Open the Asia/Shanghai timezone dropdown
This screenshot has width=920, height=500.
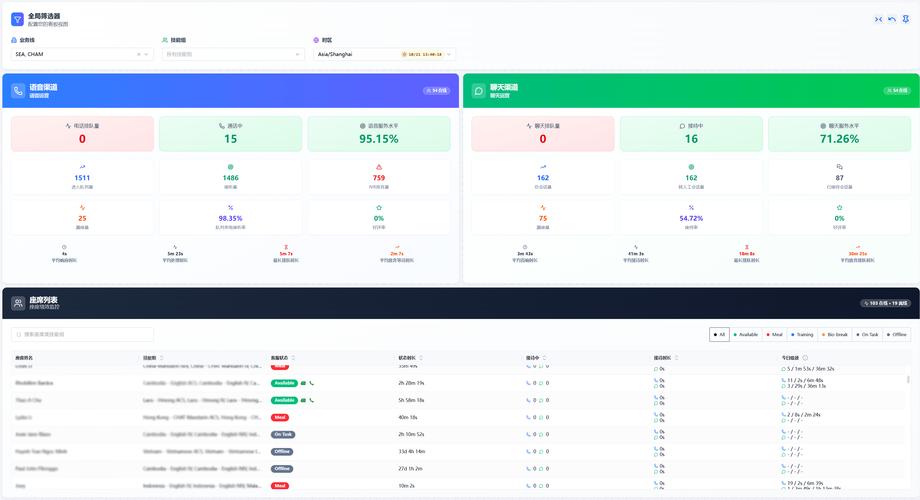click(384, 54)
